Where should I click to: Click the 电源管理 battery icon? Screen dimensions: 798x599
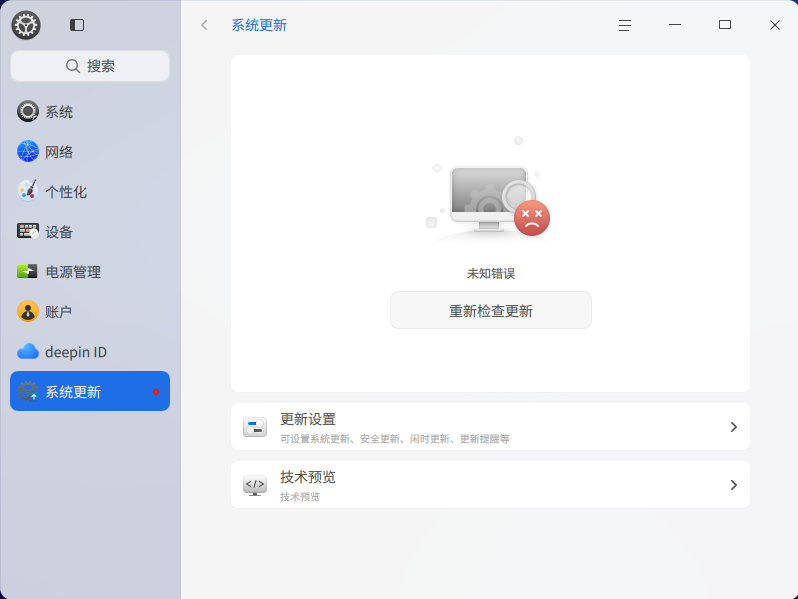coord(27,271)
